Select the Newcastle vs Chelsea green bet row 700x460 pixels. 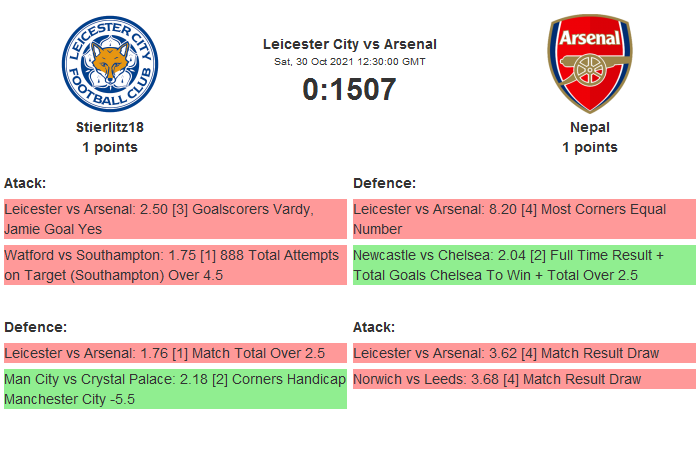523,265
